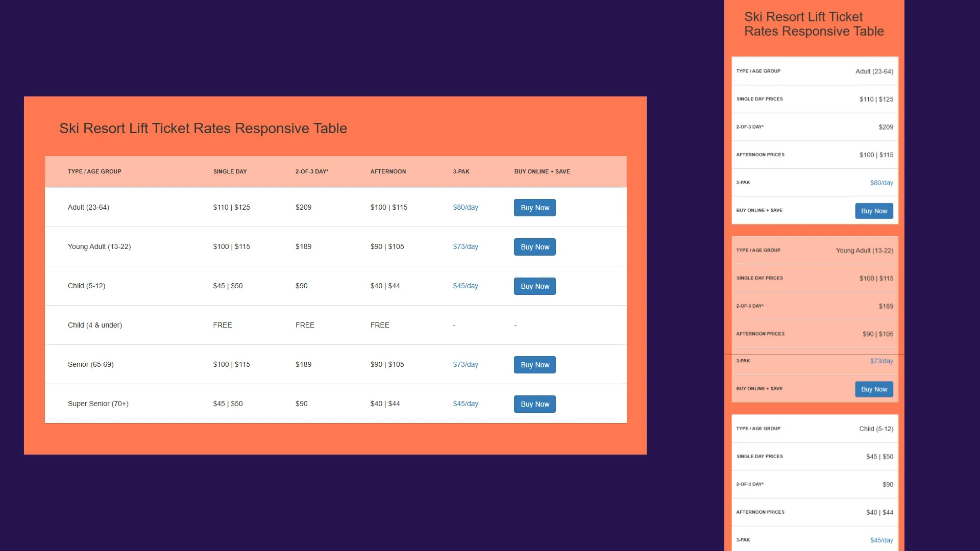The width and height of the screenshot is (980, 551).
Task: Select the Child (4 & under) row label
Action: pyautogui.click(x=95, y=325)
